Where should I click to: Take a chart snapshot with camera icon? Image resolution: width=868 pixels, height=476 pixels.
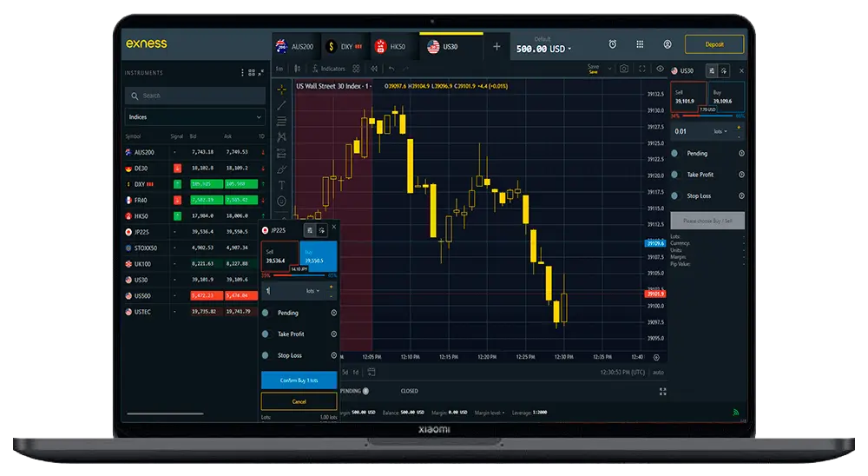[623, 69]
